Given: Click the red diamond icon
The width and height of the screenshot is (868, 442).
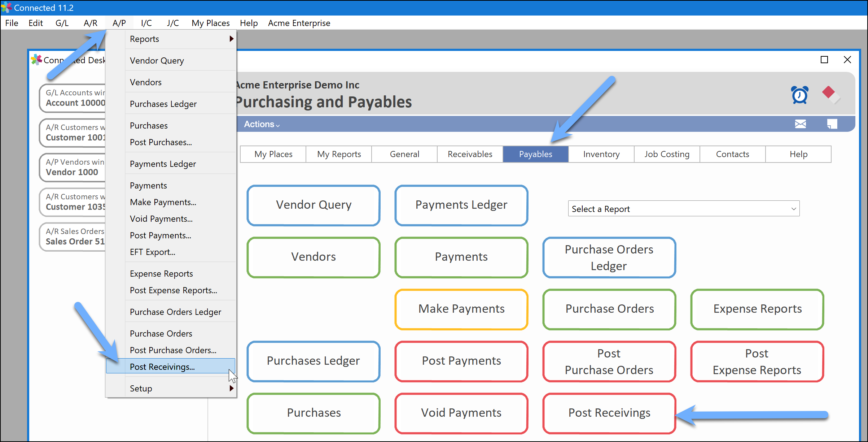Looking at the screenshot, I should point(829,92).
